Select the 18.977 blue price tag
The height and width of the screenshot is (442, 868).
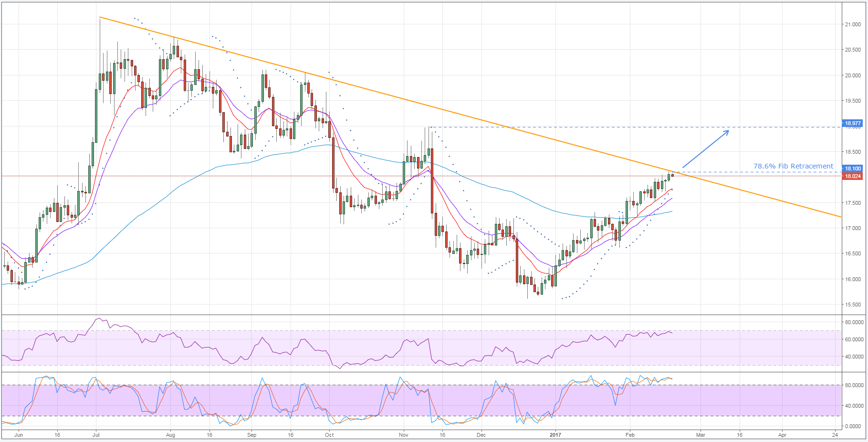coord(853,123)
